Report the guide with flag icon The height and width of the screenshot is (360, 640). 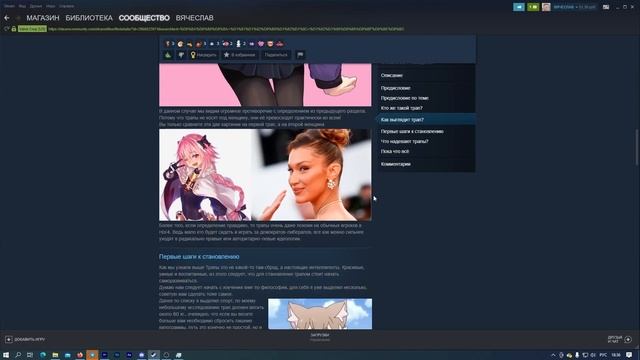tap(300, 55)
